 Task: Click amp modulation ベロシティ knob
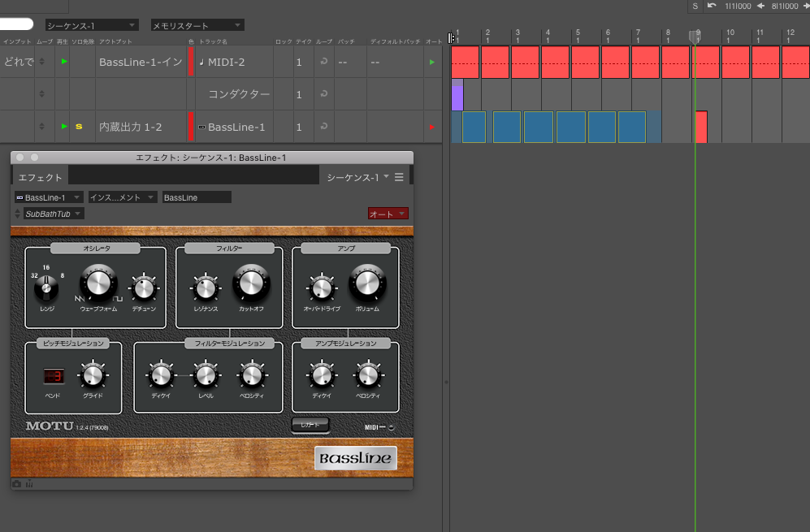368,375
